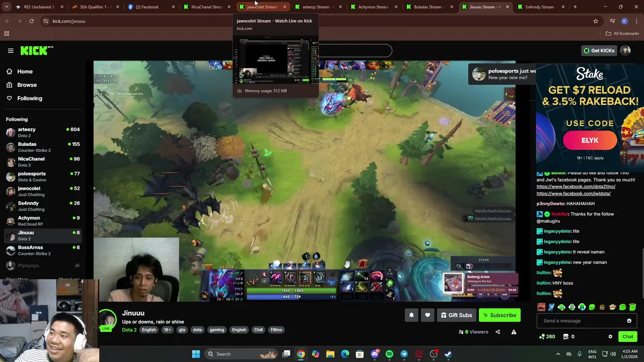Toggle follow heart for Jinuuu
This screenshot has height=362, width=644.
point(427,315)
